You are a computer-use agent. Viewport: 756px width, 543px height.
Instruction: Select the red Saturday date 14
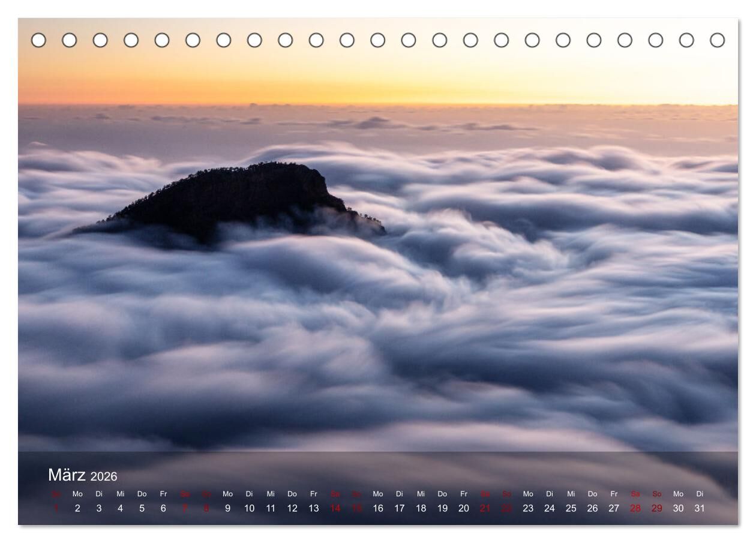tap(335, 508)
